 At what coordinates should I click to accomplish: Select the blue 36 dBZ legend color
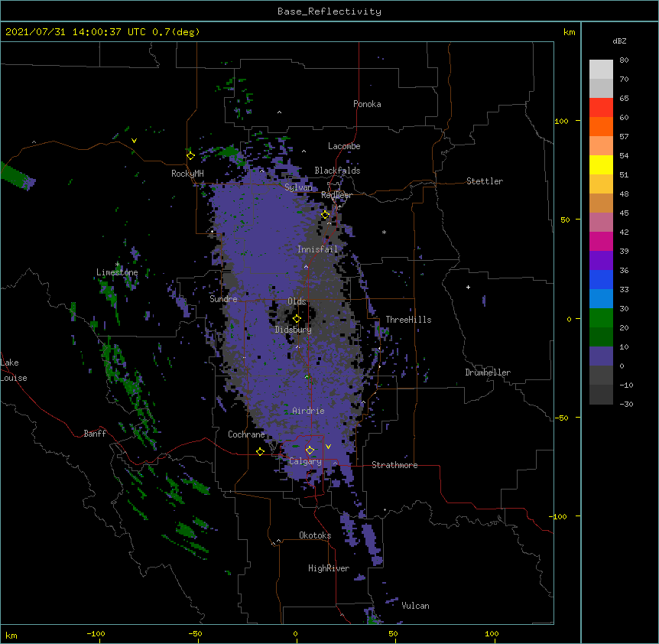601,279
